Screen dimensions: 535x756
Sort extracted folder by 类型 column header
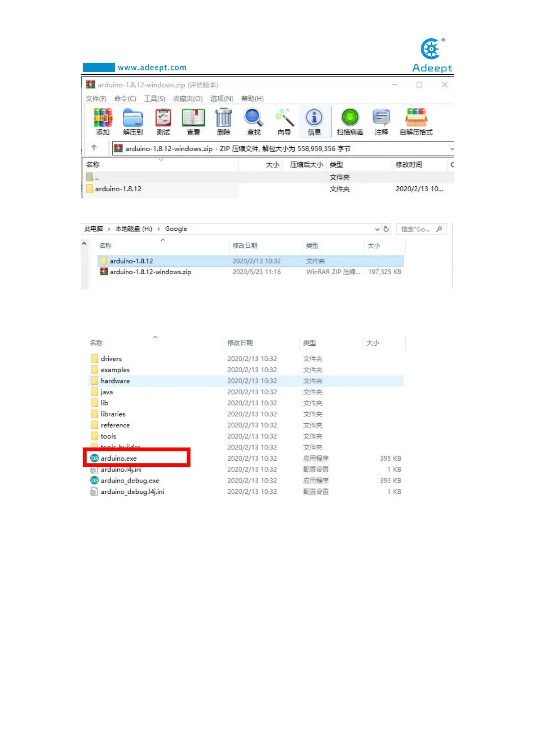pos(310,343)
